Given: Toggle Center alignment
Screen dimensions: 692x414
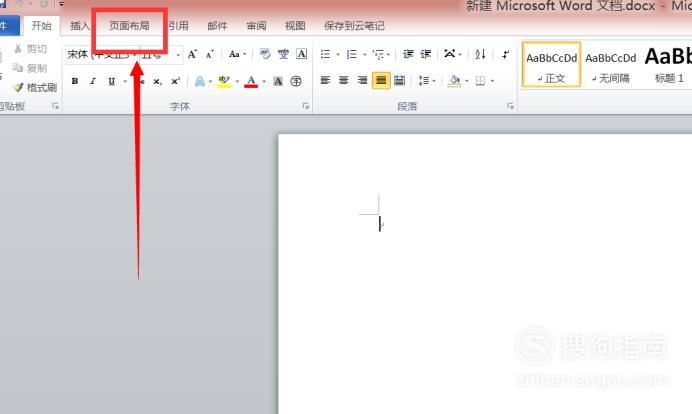Looking at the screenshot, I should (x=343, y=80).
